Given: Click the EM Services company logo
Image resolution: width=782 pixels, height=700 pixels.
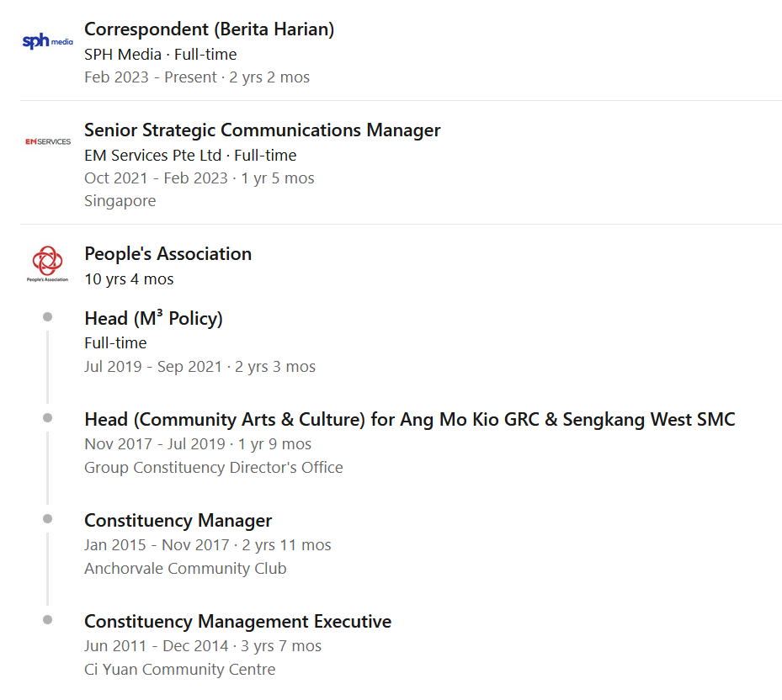Looking at the screenshot, I should coord(48,141).
